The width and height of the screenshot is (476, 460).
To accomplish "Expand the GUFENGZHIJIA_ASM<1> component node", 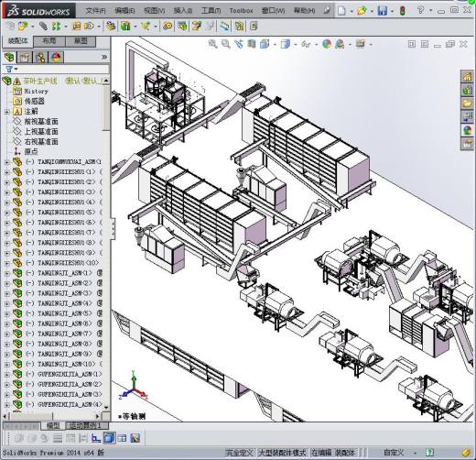I will (6, 375).
